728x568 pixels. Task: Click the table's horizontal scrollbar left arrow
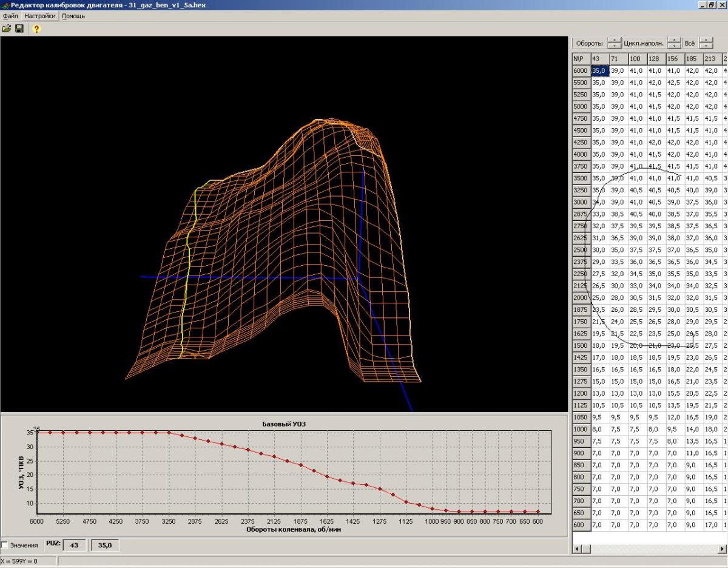click(x=578, y=549)
